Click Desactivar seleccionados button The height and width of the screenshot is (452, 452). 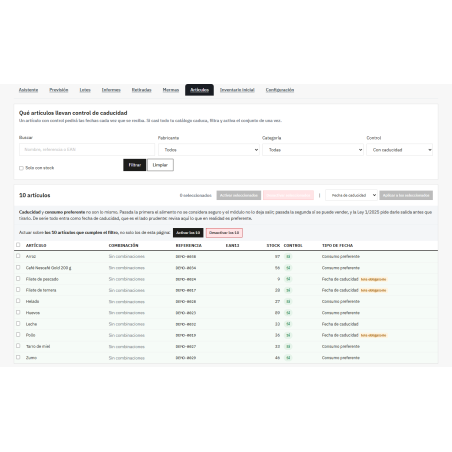tap(288, 195)
